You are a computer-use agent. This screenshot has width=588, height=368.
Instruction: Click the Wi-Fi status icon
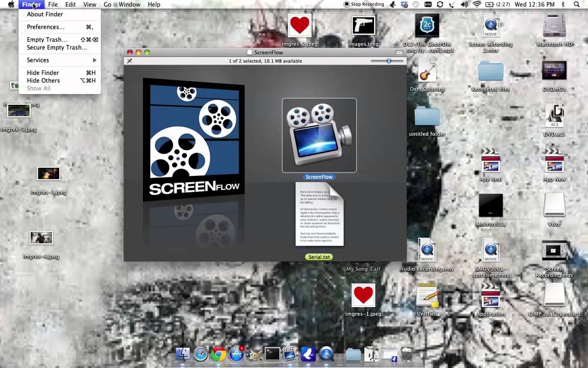click(x=477, y=4)
